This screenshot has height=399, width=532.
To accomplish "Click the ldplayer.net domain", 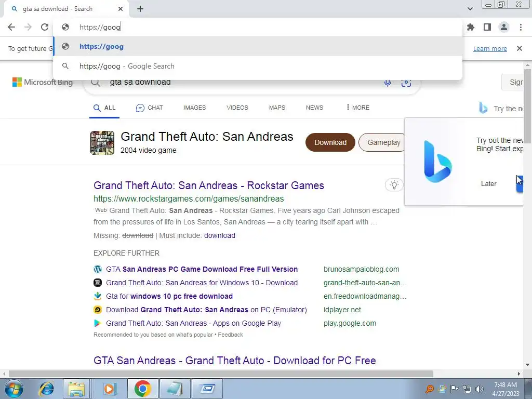I will (342, 310).
